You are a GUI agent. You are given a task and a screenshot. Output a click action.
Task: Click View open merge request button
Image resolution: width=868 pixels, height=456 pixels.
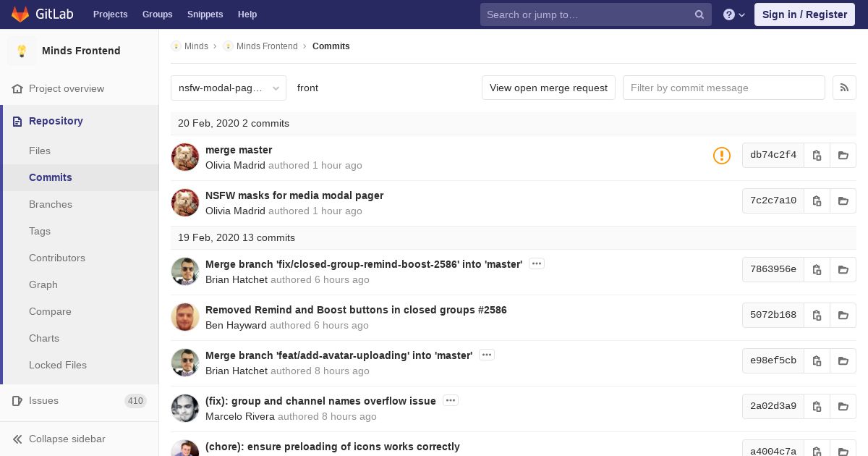pos(548,88)
